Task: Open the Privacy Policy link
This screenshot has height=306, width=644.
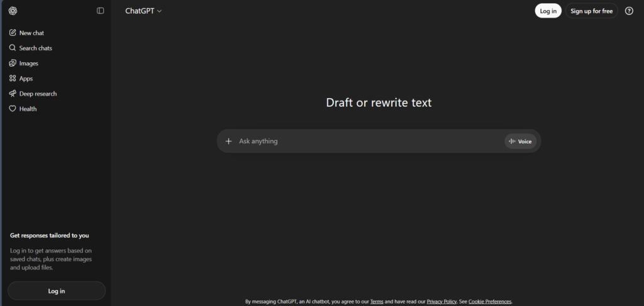Action: click(x=443, y=302)
